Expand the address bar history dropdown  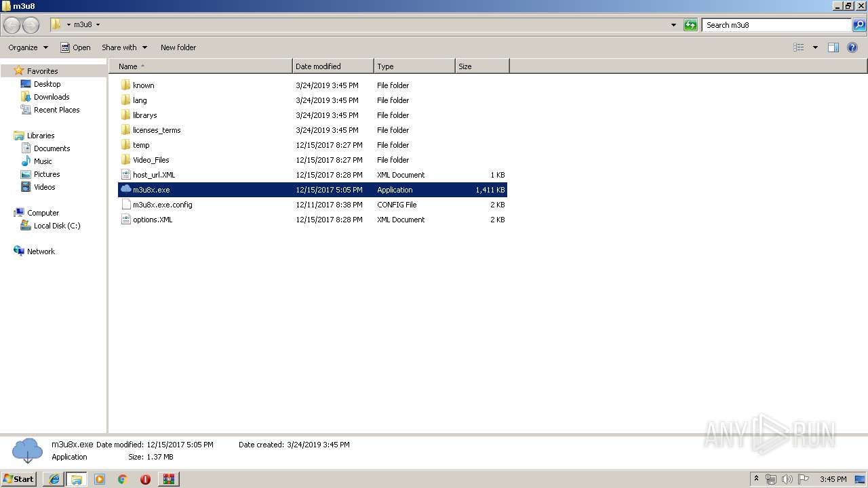point(673,25)
